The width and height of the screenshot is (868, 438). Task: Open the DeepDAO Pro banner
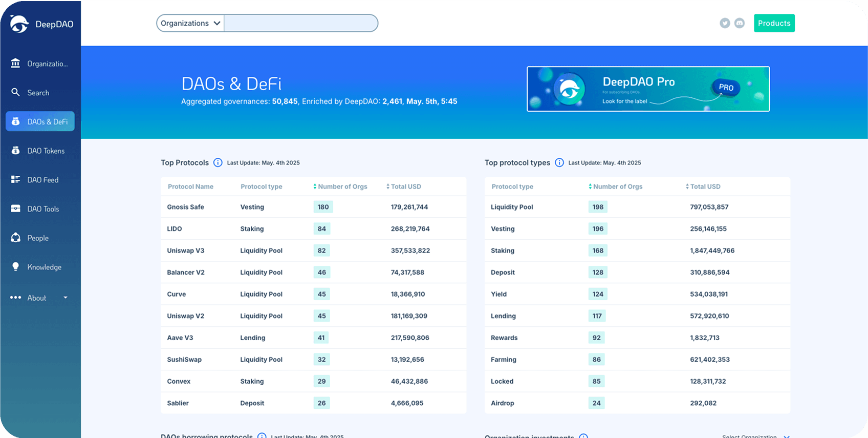(648, 89)
